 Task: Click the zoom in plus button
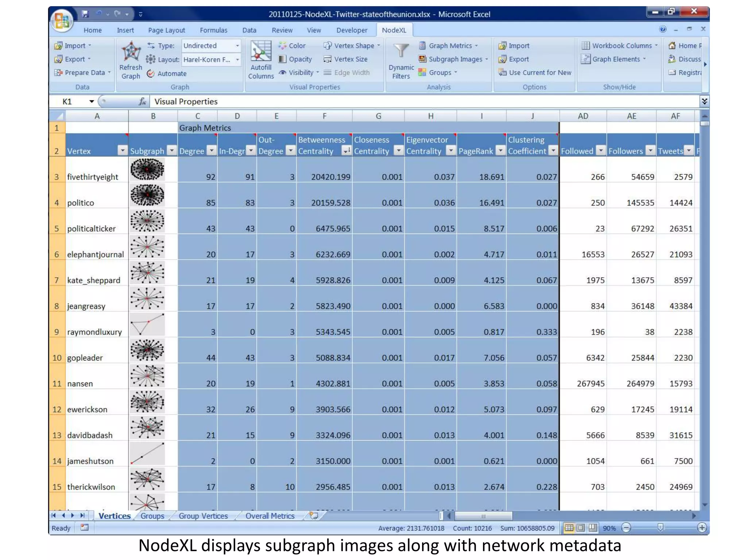click(702, 528)
